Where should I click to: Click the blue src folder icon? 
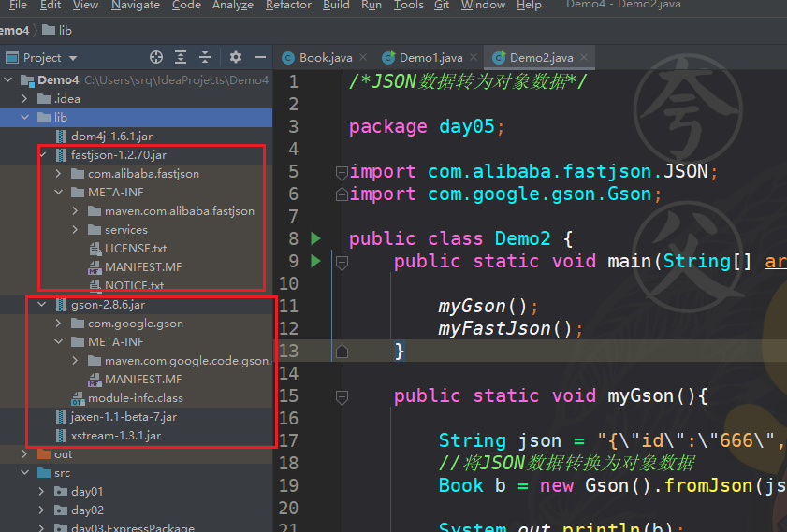(44, 473)
